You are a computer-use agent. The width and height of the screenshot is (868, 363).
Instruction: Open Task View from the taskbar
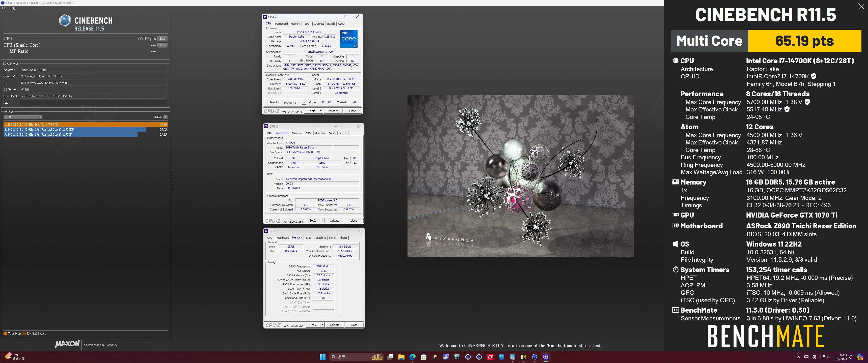(x=390, y=357)
